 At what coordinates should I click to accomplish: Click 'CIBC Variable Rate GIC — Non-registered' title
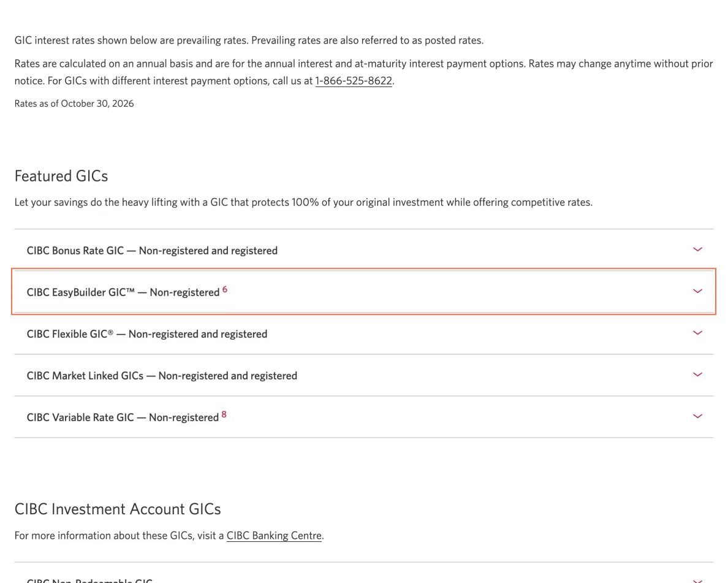point(123,417)
